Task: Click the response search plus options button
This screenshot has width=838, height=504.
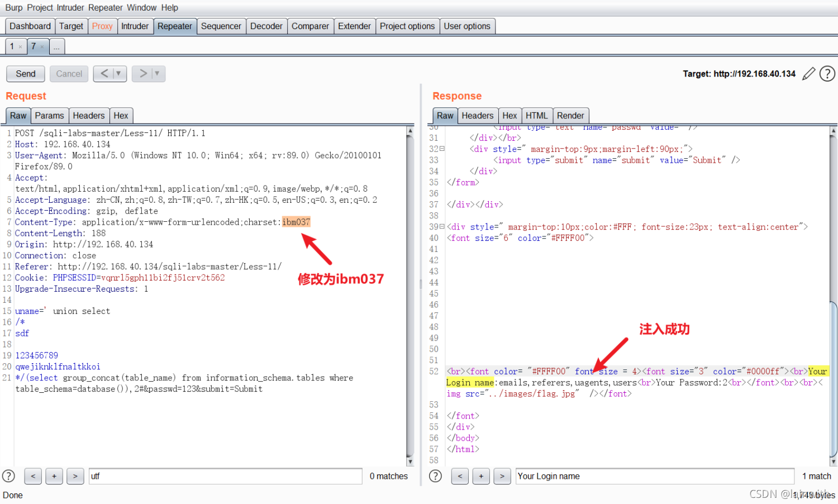Action: pyautogui.click(x=481, y=476)
